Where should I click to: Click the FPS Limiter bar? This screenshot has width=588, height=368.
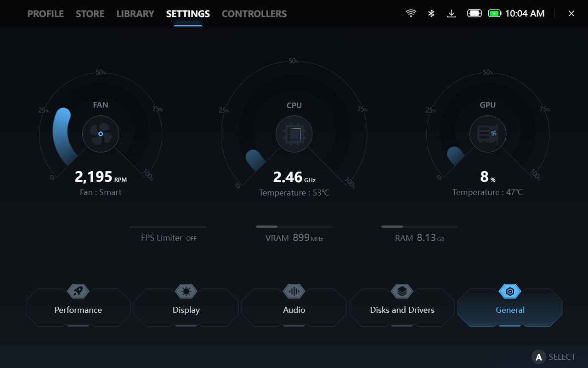coord(169,227)
